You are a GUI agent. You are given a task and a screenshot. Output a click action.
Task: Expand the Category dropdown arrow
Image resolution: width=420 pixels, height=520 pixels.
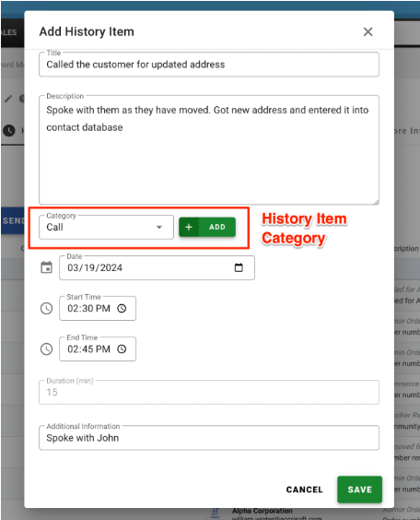(x=159, y=227)
